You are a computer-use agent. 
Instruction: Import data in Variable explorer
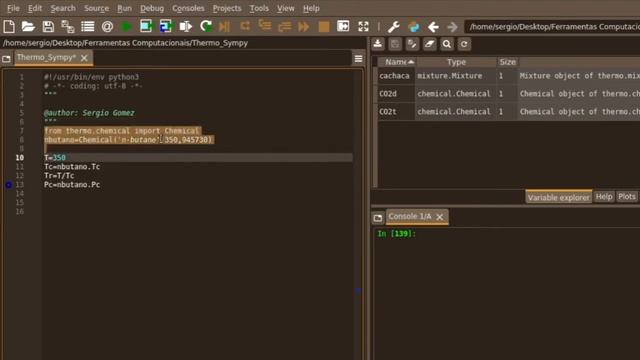pyautogui.click(x=378, y=44)
